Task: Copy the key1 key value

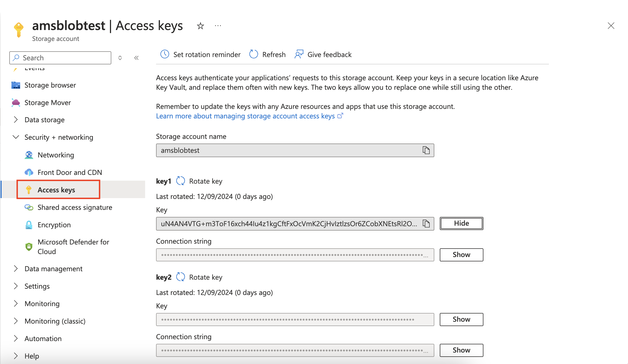Action: (x=426, y=224)
